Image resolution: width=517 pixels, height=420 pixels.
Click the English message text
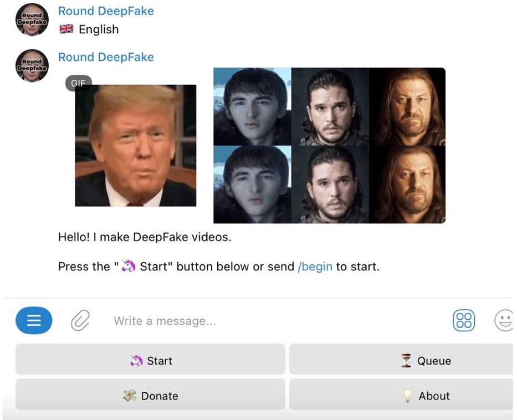coord(99,29)
